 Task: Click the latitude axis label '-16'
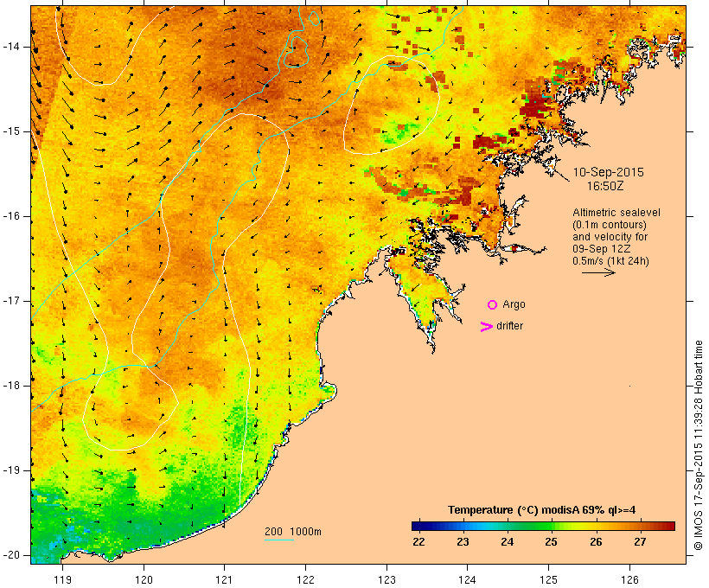click(x=11, y=216)
